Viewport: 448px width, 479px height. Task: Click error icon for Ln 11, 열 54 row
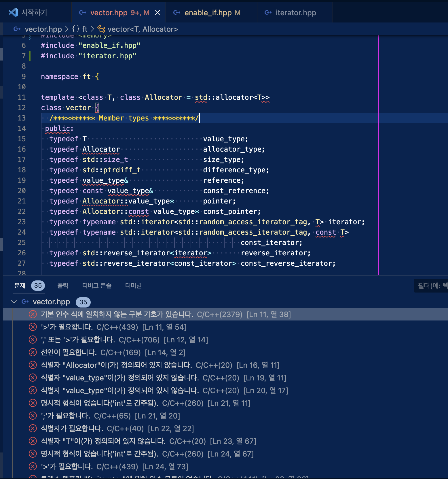(x=33, y=327)
